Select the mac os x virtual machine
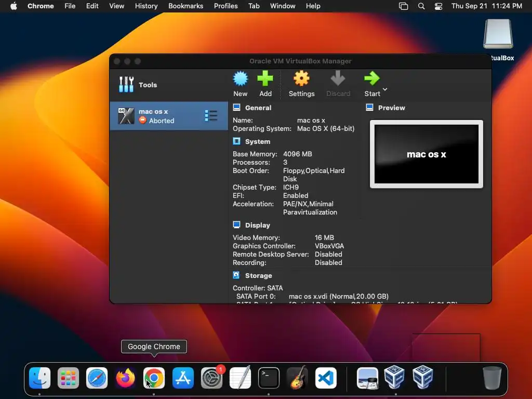The image size is (532, 399). tap(169, 116)
